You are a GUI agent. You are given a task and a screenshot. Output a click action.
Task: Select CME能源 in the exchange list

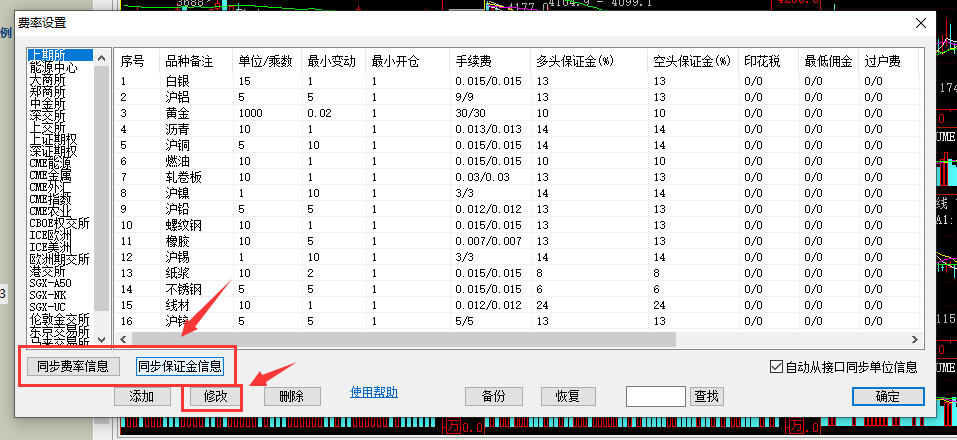tap(60, 163)
